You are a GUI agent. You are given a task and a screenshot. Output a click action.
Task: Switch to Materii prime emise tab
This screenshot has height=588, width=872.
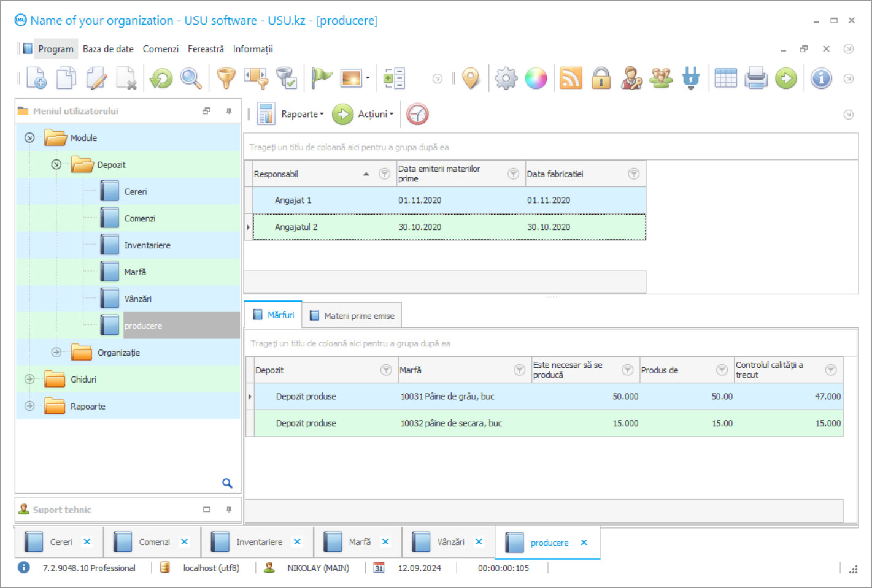coord(352,316)
